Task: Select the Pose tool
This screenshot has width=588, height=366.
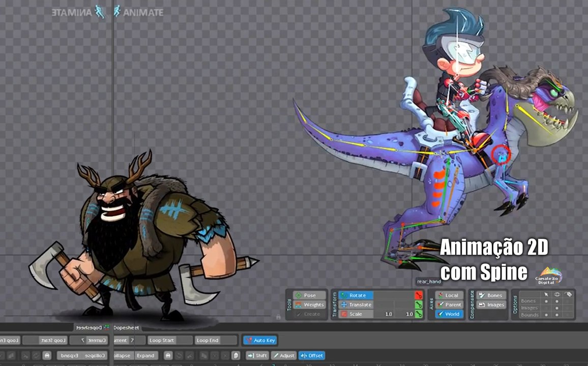Action: coord(309,295)
